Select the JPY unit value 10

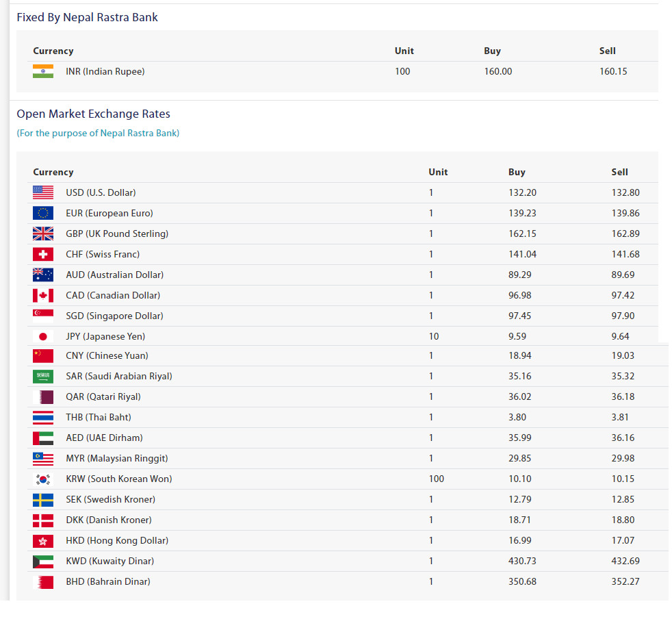click(x=434, y=337)
